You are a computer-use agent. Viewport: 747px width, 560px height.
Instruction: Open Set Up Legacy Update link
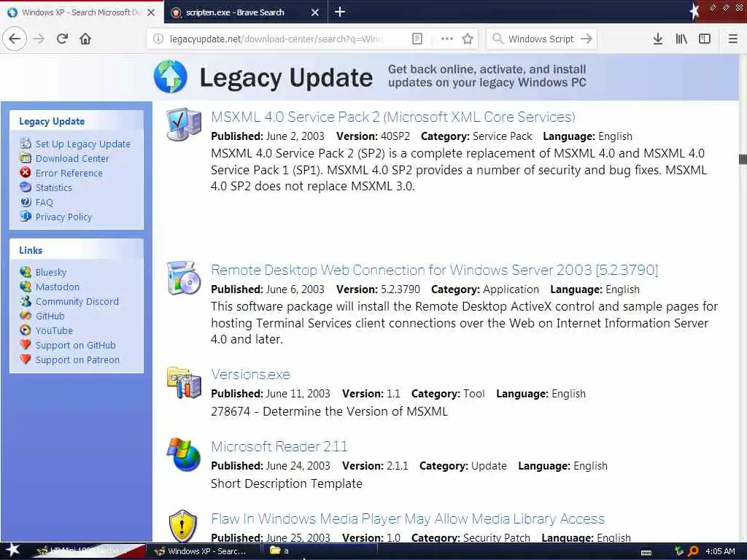(x=82, y=144)
